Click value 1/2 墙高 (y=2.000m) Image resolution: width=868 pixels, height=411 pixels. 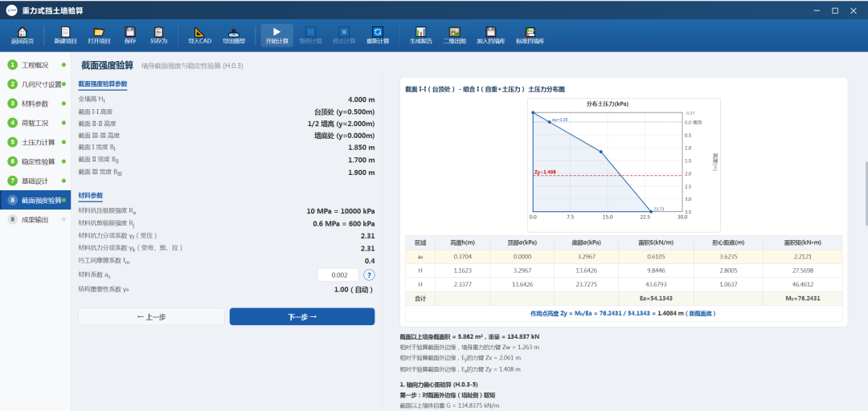342,124
